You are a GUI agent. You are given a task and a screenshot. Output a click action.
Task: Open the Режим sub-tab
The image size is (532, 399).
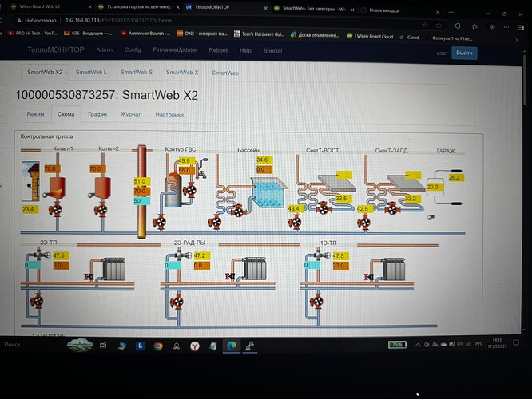35,114
